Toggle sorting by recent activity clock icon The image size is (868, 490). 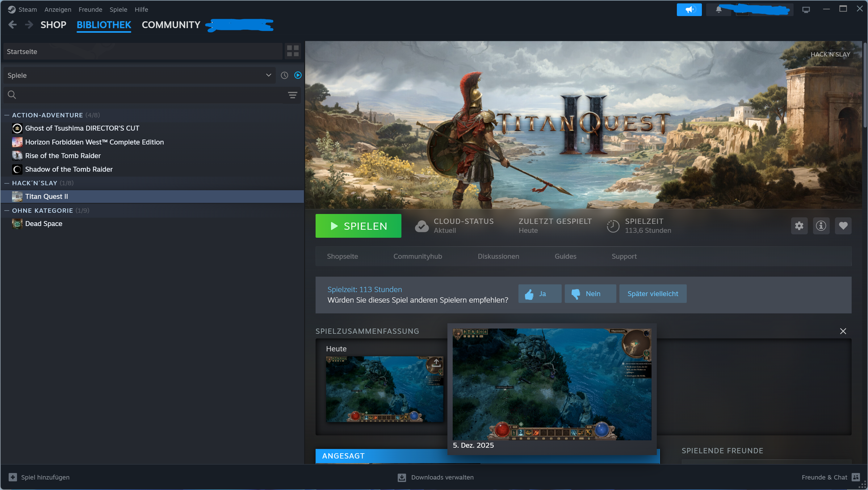tap(284, 75)
